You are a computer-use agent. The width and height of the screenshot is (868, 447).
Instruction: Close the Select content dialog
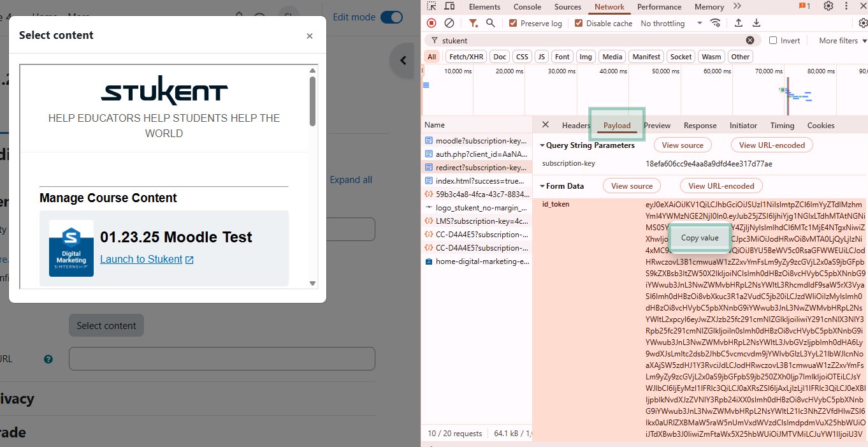click(310, 36)
